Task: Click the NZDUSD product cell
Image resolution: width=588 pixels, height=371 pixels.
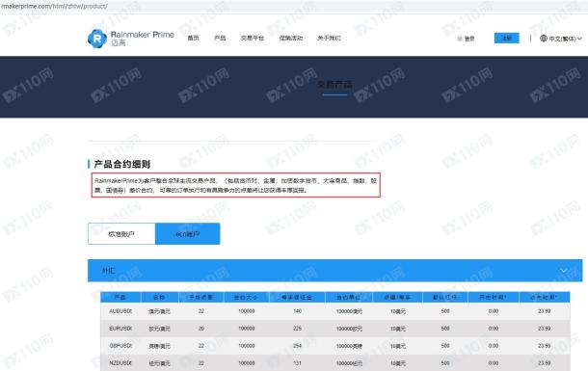Action: pos(120,362)
